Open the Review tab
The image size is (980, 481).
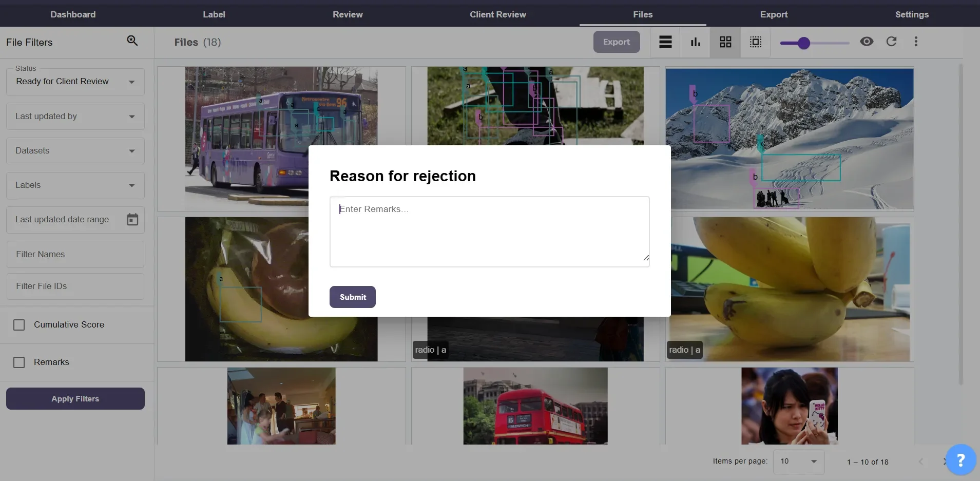348,14
